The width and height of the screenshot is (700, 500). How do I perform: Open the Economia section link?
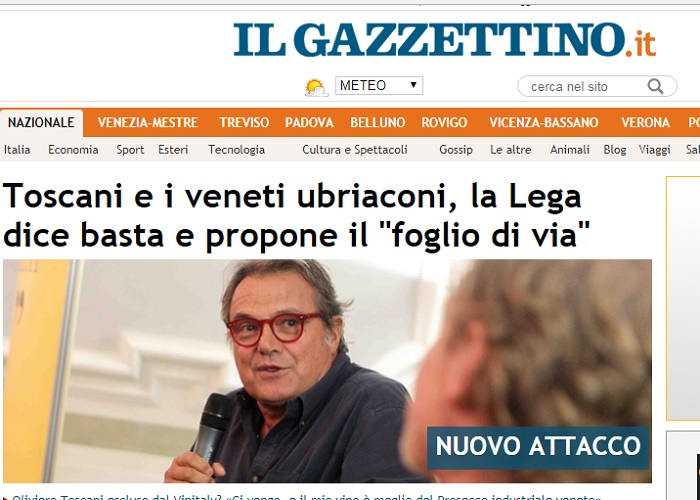[73, 150]
